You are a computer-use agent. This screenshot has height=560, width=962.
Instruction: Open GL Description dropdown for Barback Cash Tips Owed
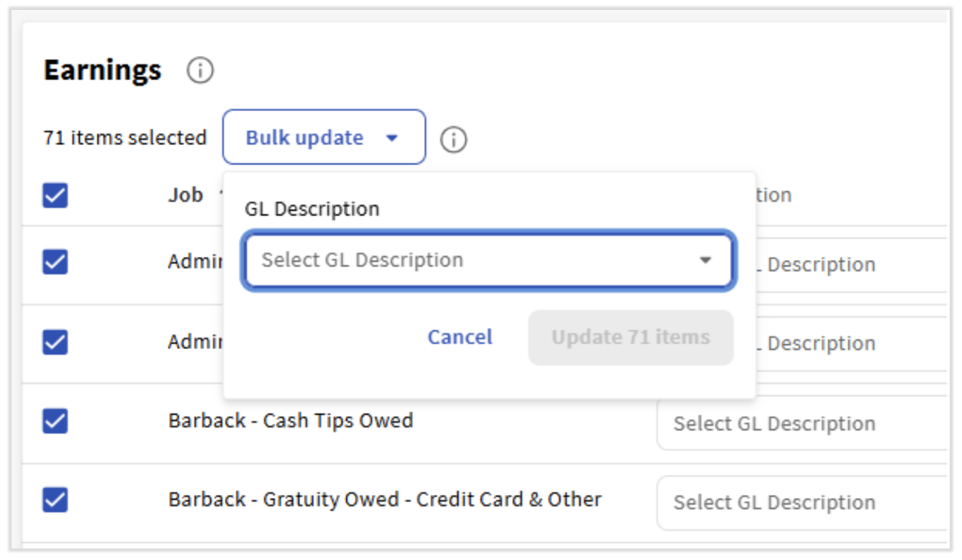(803, 423)
